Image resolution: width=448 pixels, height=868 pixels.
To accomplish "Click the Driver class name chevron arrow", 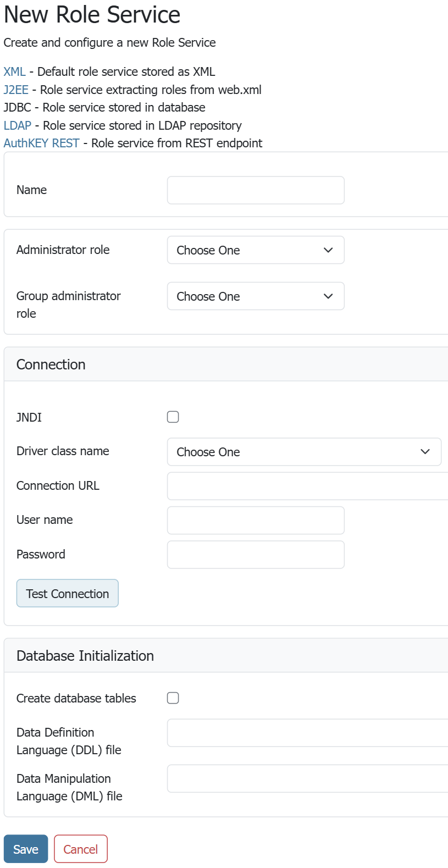I will (x=425, y=452).
